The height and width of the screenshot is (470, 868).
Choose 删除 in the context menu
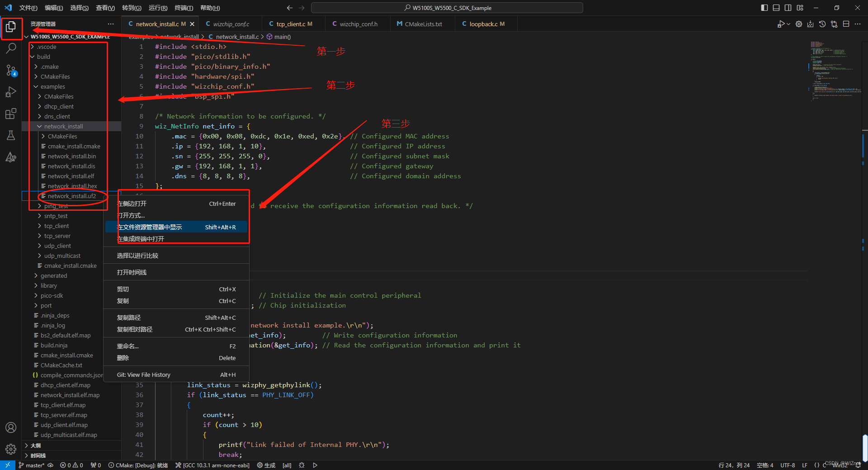177,358
